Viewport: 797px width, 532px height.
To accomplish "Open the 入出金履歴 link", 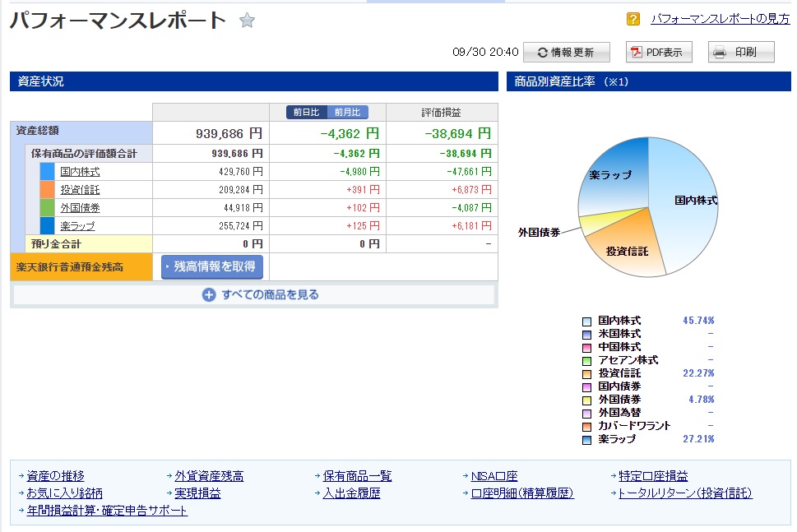I will point(352,493).
